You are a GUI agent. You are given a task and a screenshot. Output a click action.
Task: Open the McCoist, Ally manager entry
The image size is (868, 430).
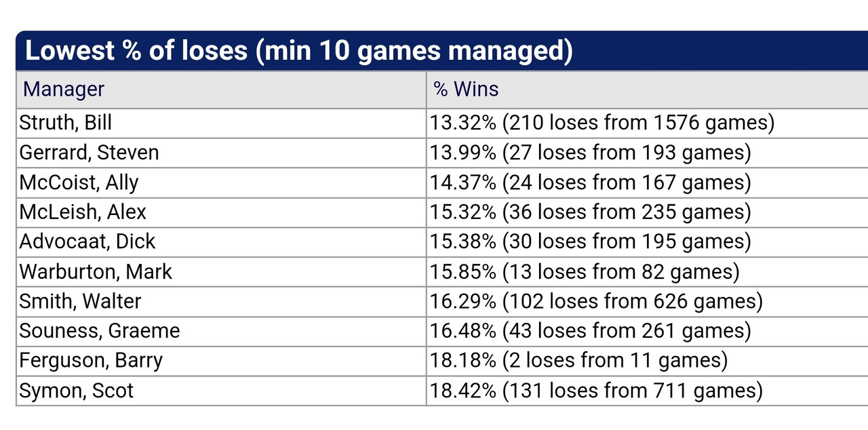pyautogui.click(x=79, y=182)
